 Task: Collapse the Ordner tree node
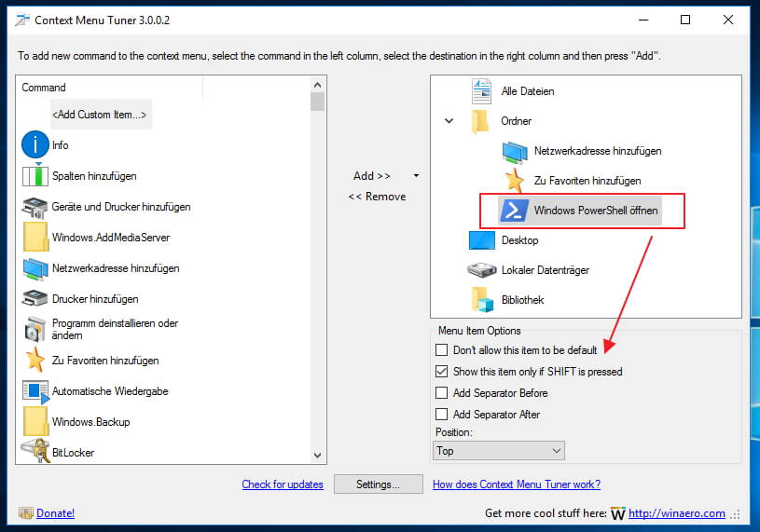coord(449,121)
